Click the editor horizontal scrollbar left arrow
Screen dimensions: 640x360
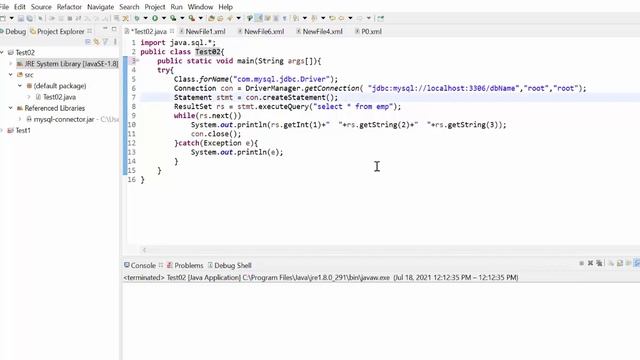pyautogui.click(x=144, y=250)
